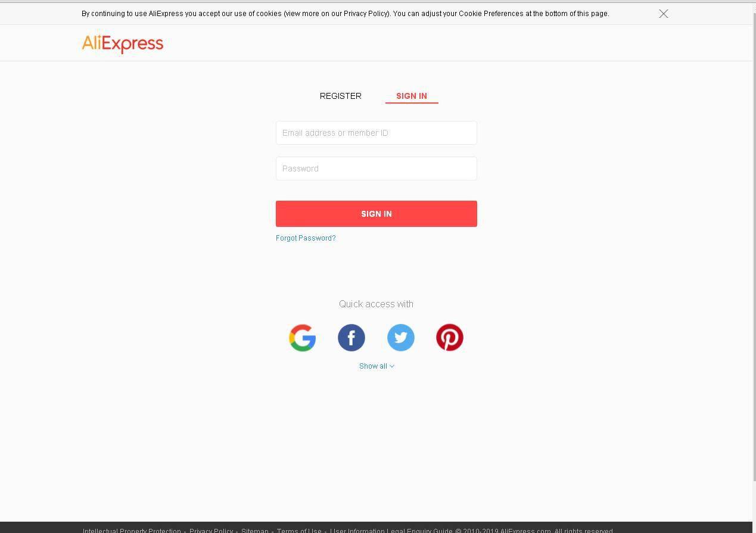Click the AliExpress logo
756x533 pixels.
pyautogui.click(x=123, y=43)
